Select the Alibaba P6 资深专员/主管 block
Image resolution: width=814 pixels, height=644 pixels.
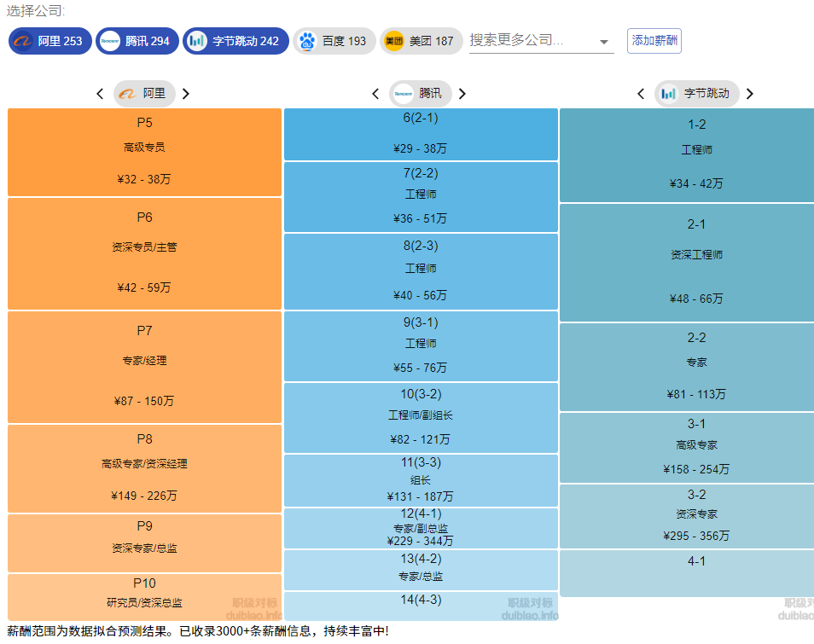tap(144, 253)
